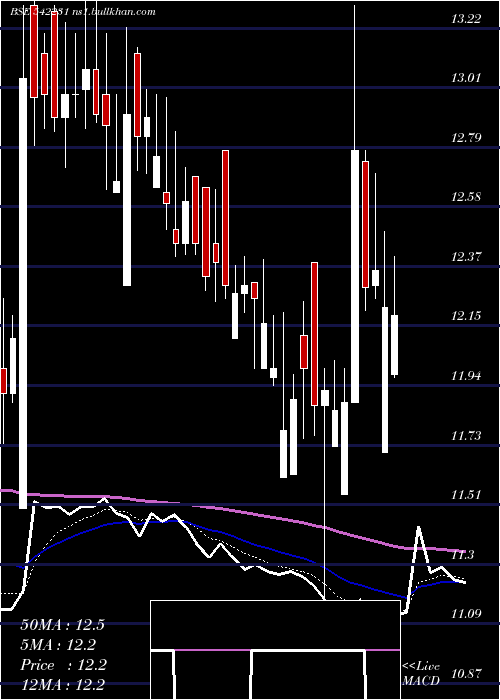Click the 12.37 axis value
This screenshot has width=500, height=700.
tap(467, 257)
